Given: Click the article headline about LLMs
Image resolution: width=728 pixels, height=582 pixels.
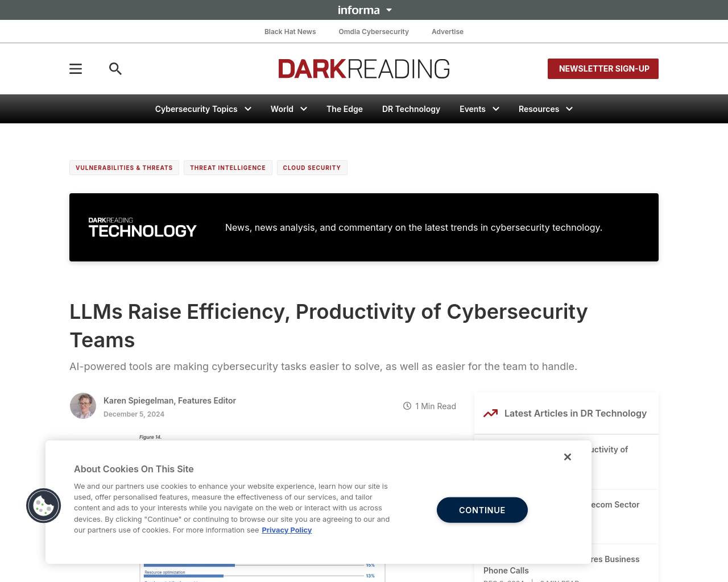Looking at the screenshot, I should [328, 326].
